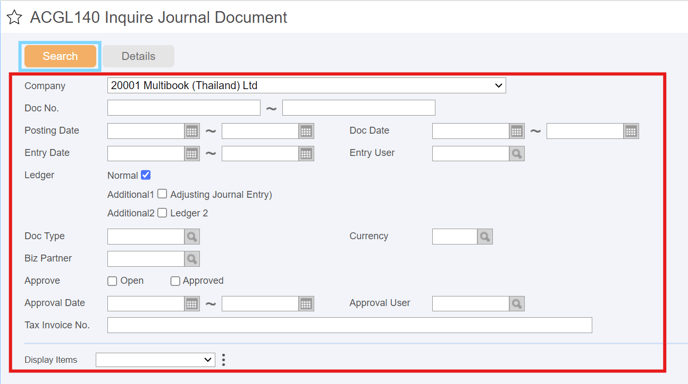Open calendar for Approval Date start
Image resolution: width=688 pixels, height=384 pixels.
(x=192, y=303)
